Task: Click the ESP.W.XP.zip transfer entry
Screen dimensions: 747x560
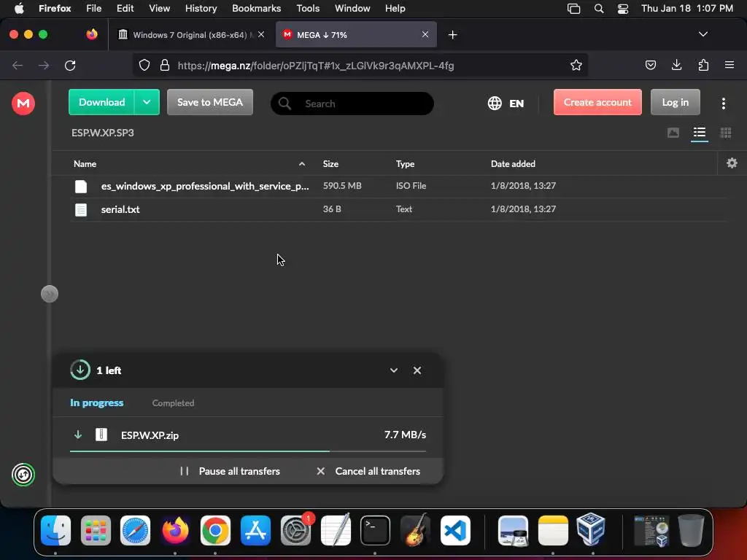Action: pos(248,435)
